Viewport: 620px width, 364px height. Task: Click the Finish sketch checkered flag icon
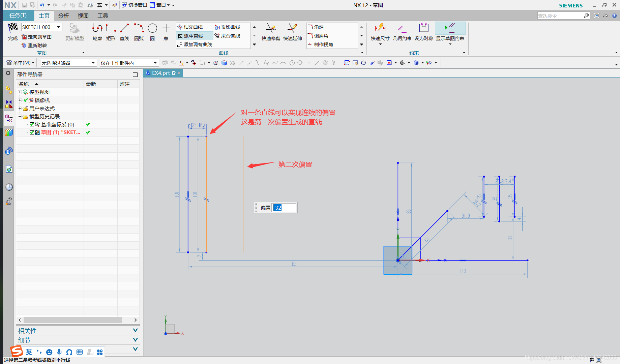point(13,28)
